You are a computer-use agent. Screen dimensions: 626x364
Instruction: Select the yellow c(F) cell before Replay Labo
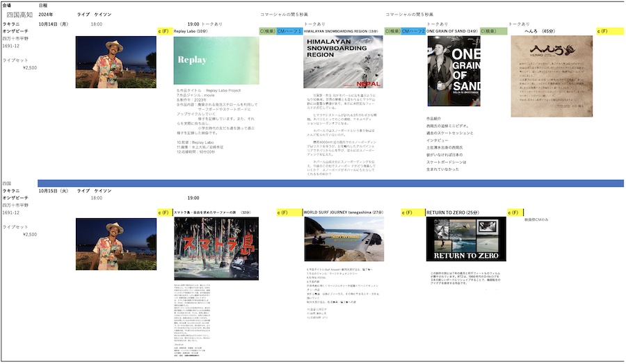[x=164, y=31]
